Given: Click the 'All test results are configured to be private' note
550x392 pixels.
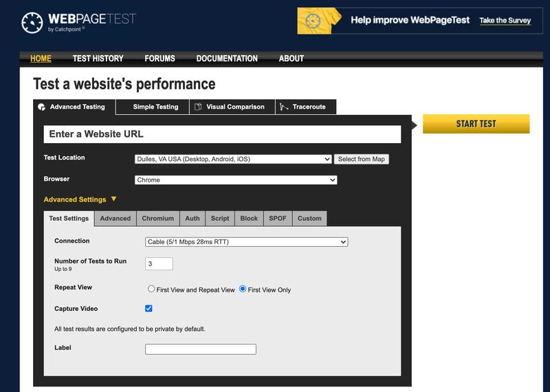Looking at the screenshot, I should (x=130, y=329).
